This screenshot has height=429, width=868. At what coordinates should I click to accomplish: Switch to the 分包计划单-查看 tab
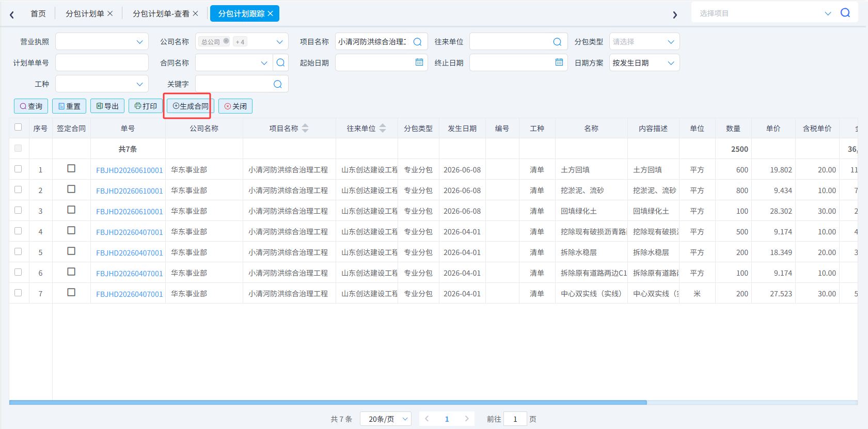pos(161,13)
